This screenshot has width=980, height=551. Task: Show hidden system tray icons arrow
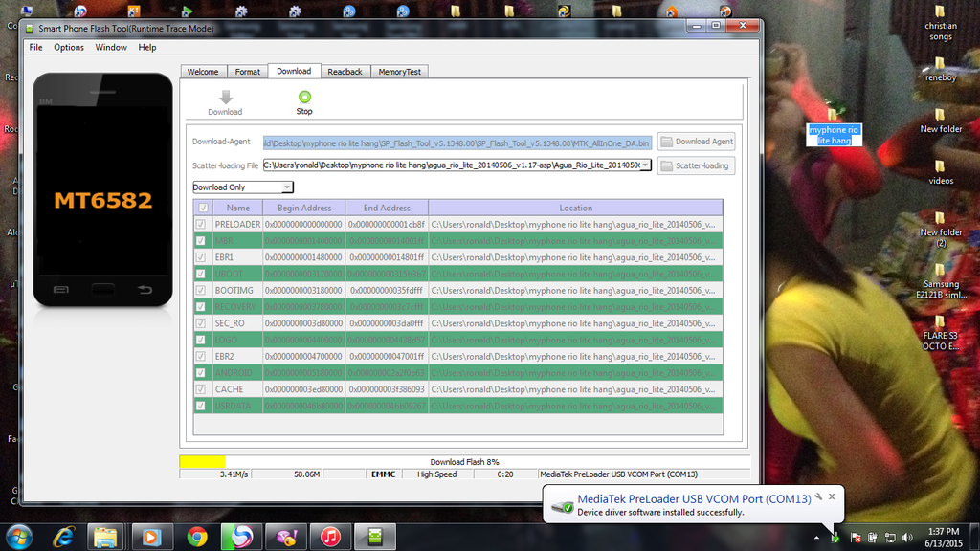pos(816,538)
